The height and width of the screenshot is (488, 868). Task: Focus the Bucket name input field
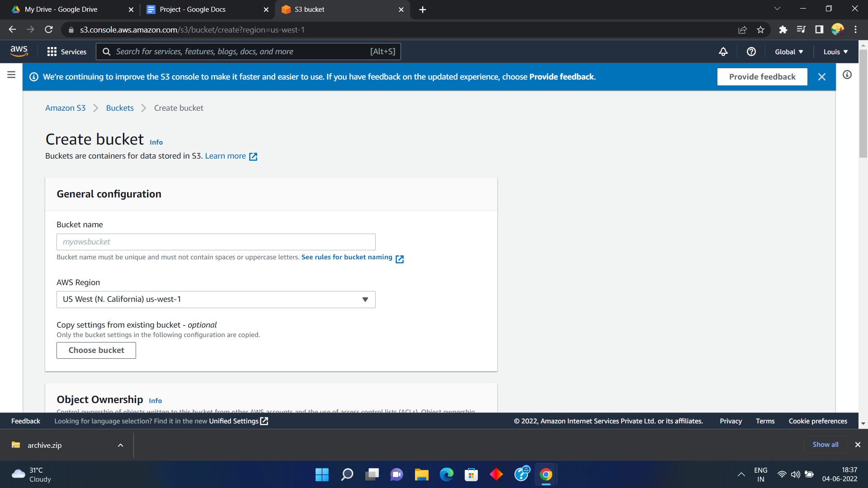(216, 242)
